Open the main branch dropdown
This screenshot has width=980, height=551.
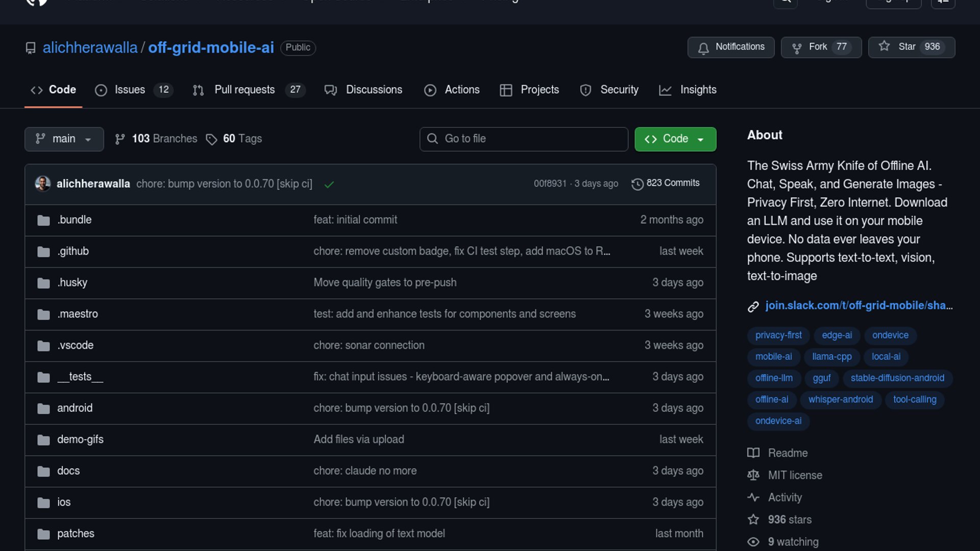point(64,139)
